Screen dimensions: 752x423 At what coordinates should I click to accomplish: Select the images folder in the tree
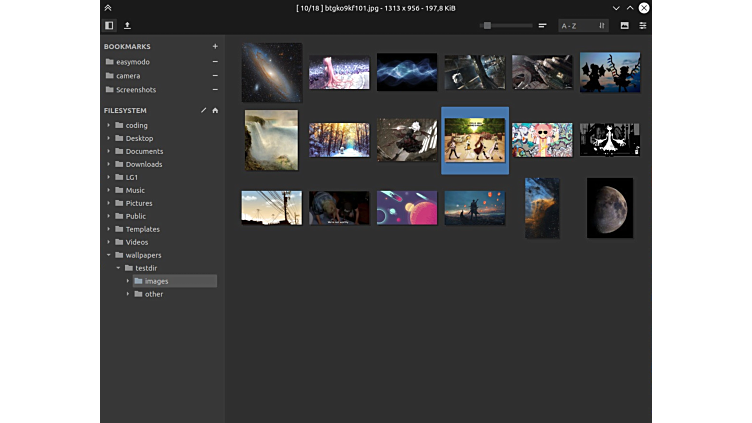[x=156, y=281]
